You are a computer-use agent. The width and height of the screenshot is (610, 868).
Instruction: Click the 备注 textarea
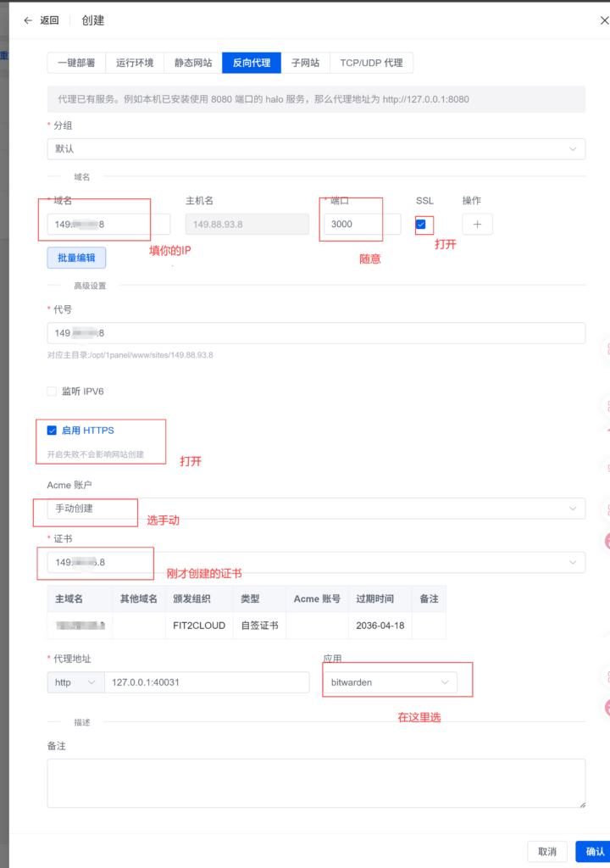click(316, 783)
